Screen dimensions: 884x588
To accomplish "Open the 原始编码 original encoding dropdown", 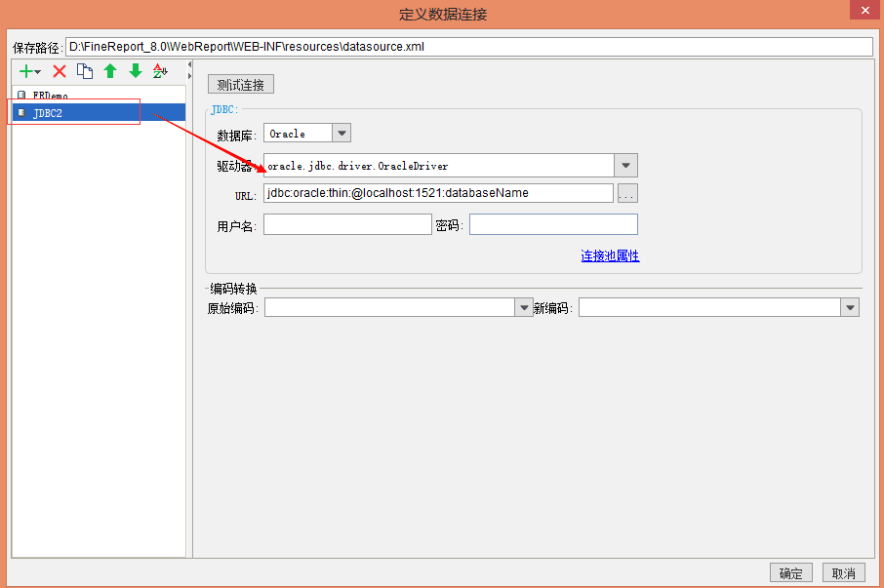I will 524,307.
